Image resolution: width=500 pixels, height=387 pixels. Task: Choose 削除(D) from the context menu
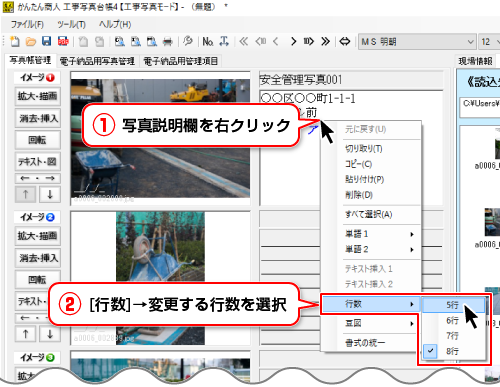pyautogui.click(x=359, y=195)
